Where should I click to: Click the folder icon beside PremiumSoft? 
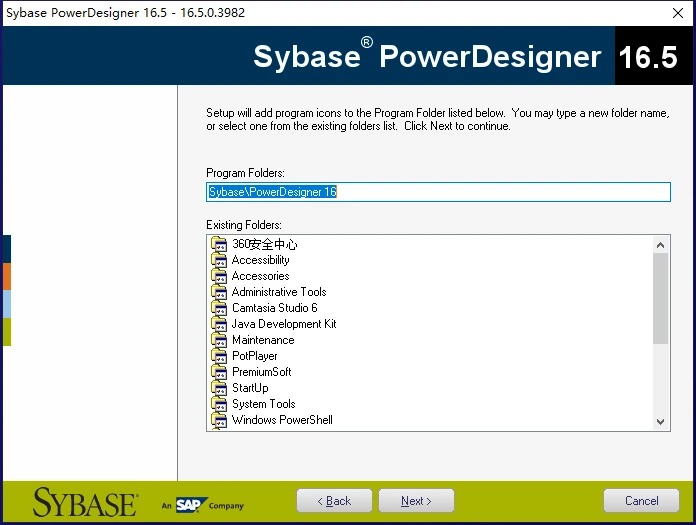tap(219, 371)
